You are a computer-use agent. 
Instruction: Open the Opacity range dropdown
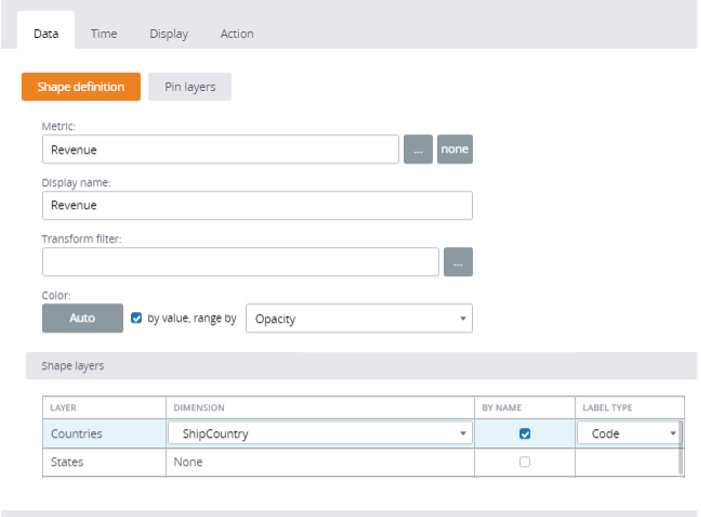point(358,319)
